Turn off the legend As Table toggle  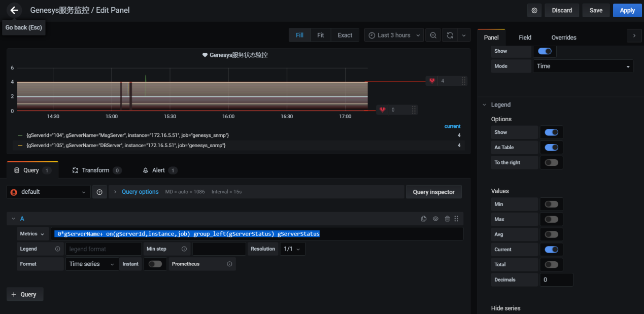point(551,147)
